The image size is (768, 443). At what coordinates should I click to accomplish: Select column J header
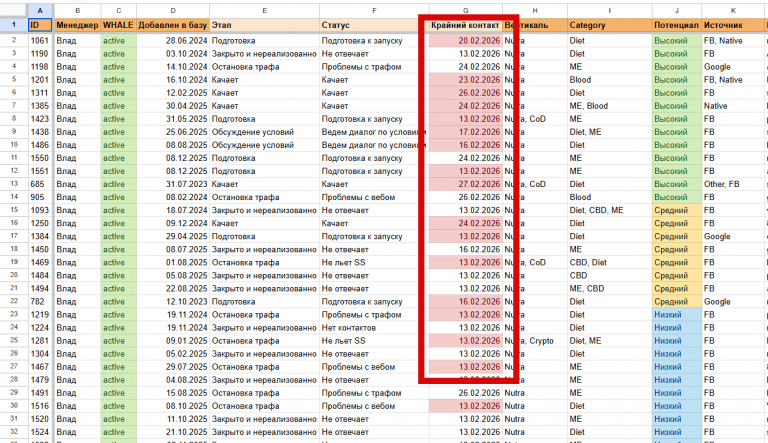coord(676,10)
